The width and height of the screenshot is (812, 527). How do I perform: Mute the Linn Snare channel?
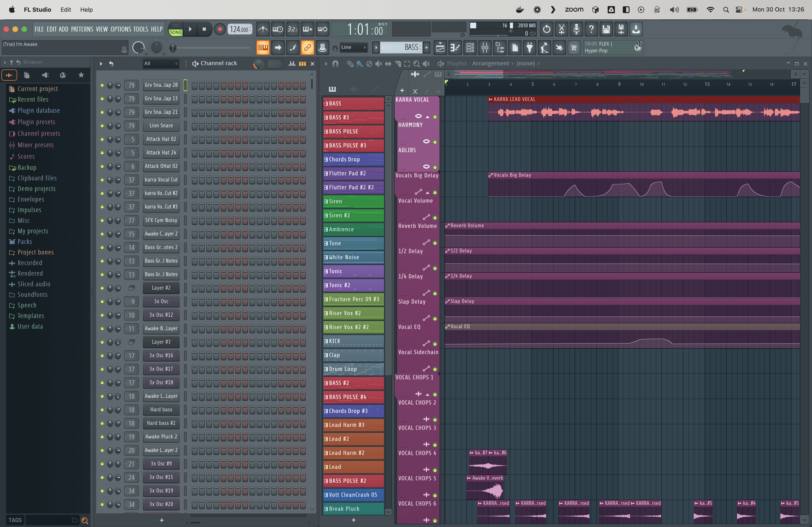point(102,126)
